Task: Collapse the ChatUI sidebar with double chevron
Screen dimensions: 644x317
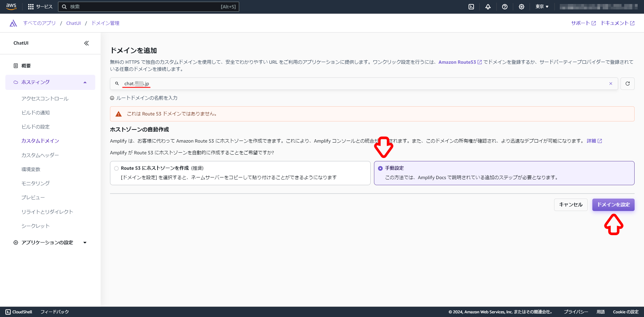Action: pyautogui.click(x=87, y=43)
